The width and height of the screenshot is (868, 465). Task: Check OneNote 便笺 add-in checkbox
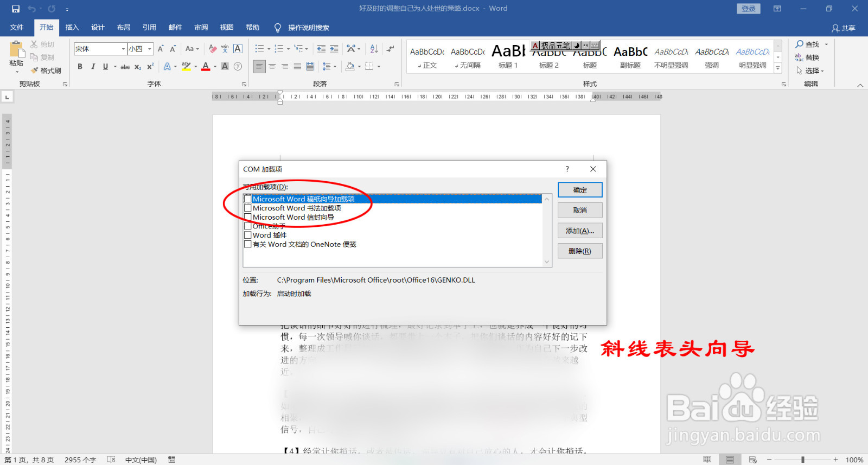pyautogui.click(x=248, y=244)
